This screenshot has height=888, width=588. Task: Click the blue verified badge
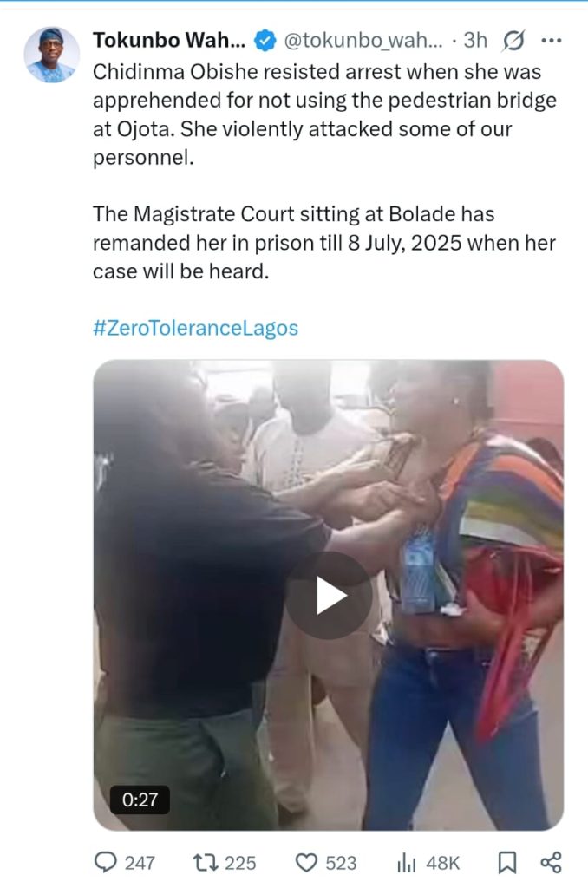265,41
